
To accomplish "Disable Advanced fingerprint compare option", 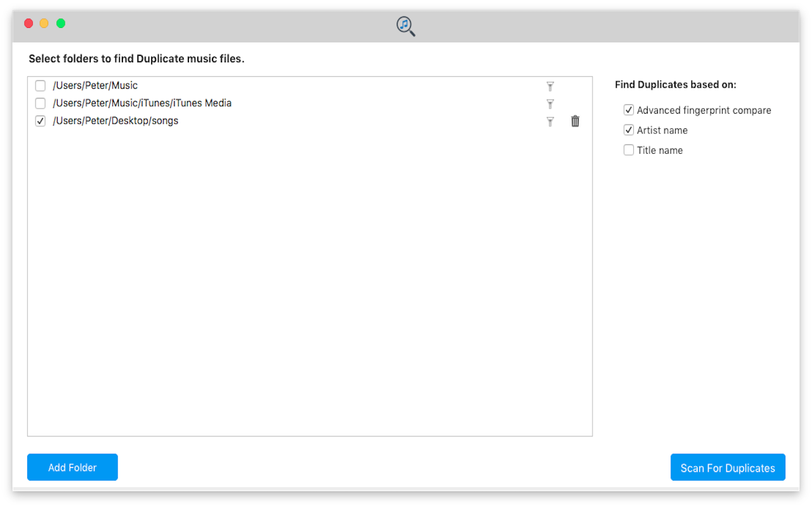I will (629, 110).
